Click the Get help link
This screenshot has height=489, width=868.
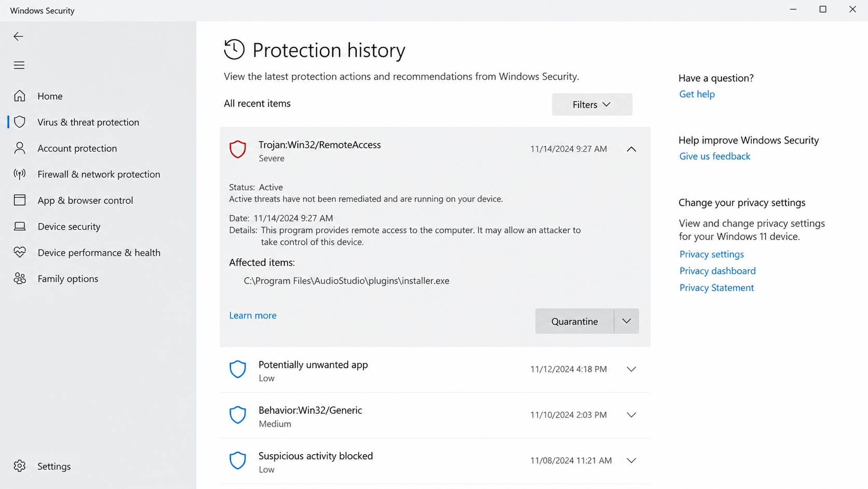pyautogui.click(x=697, y=94)
